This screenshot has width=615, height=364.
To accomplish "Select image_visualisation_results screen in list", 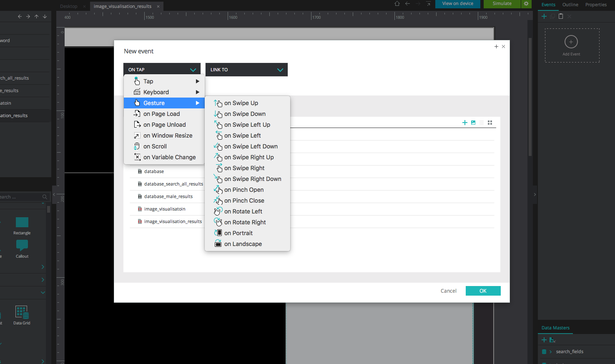I will (x=173, y=221).
